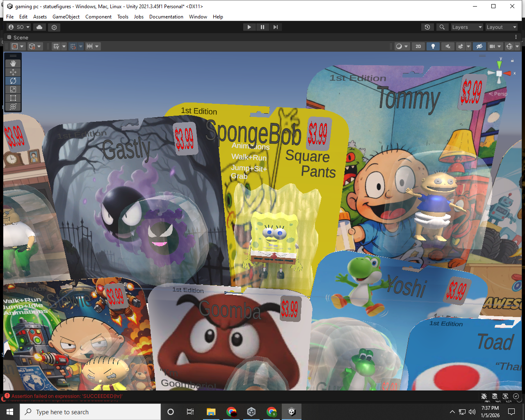Click the auto-generate lighting off icon
Viewport: 525px width, 420px height.
[x=505, y=396]
